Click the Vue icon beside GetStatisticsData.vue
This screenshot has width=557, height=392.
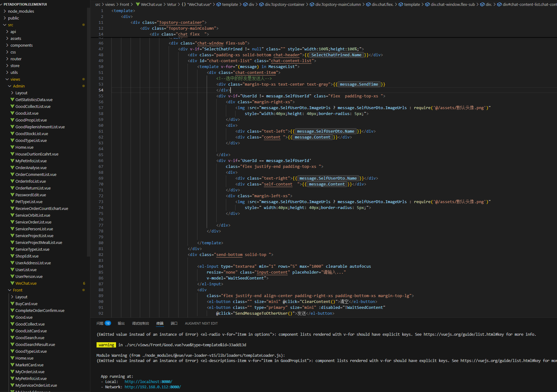(12, 100)
